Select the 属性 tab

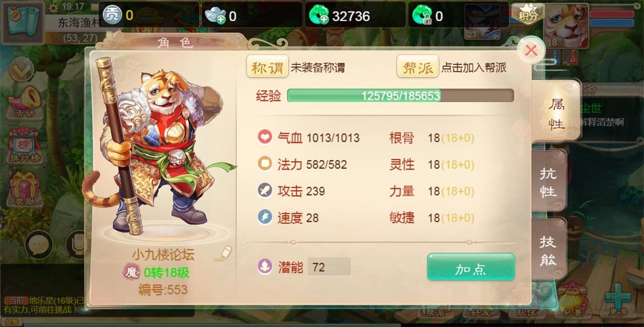coord(556,113)
